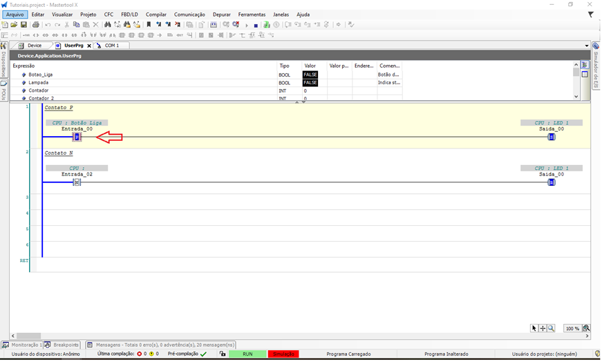Switch to the Device tab
611x364 pixels.
[31, 46]
